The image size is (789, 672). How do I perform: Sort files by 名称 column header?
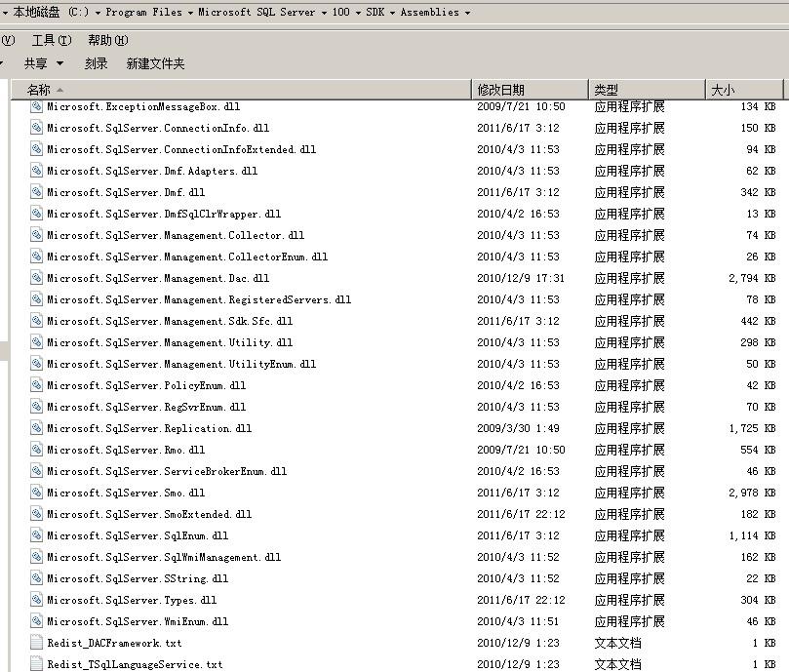tap(242, 90)
